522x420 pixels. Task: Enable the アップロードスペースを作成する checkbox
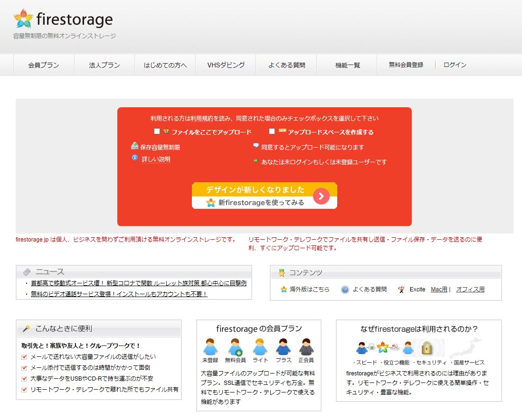pos(272,131)
